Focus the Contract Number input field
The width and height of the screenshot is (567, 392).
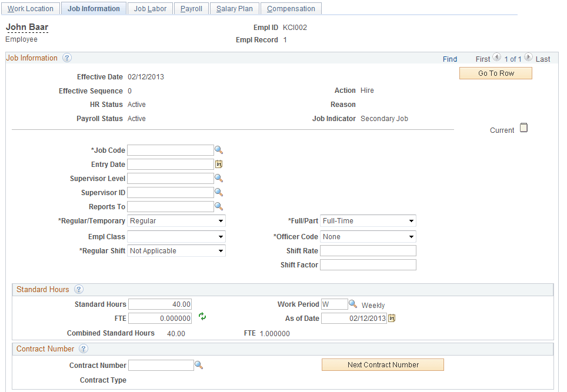pyautogui.click(x=161, y=365)
